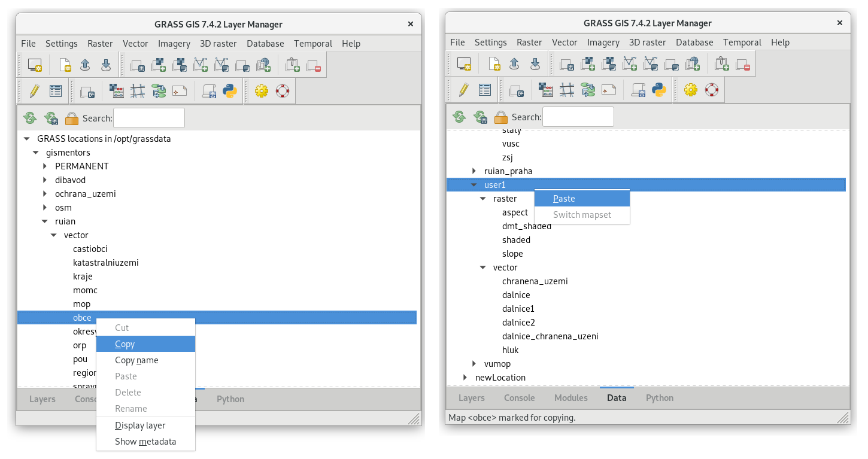Add group paperclip icon in left window
Image resolution: width=868 pixels, height=459 pixels.
pos(292,65)
